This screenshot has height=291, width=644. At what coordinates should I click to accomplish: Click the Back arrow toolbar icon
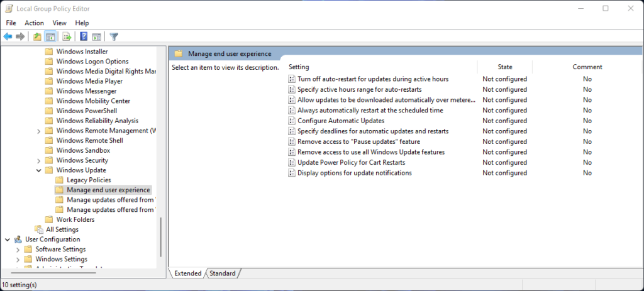(8, 37)
